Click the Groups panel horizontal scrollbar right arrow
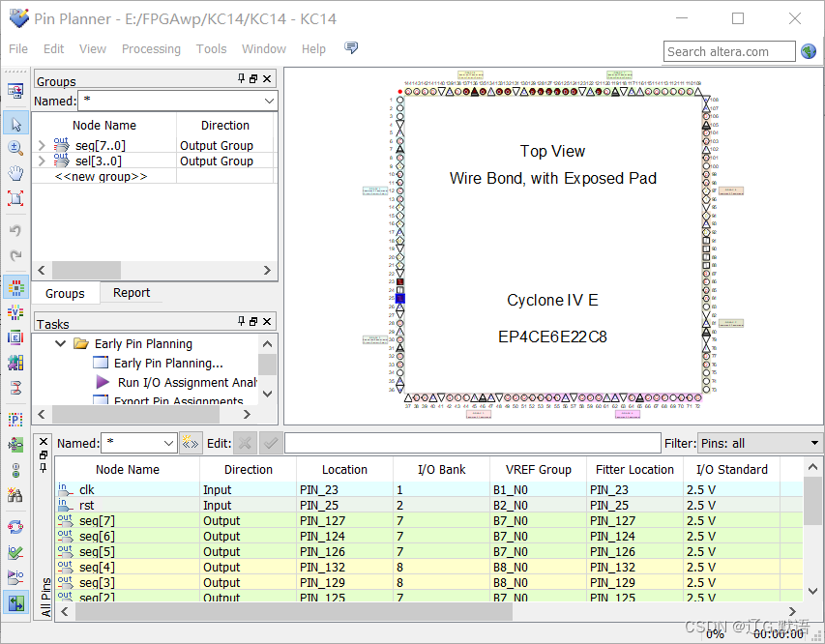This screenshot has height=644, width=825. [267, 270]
